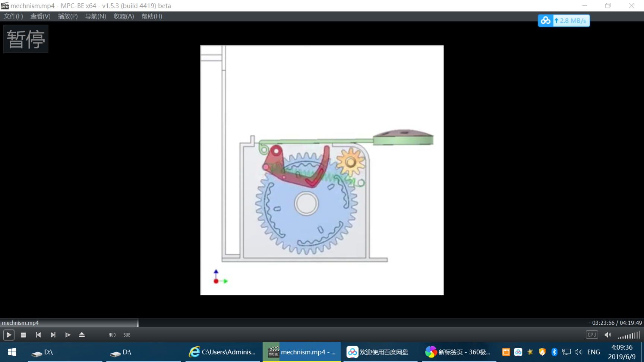This screenshot has width=644, height=362.
Task: Click the video frame showing the gear mechanism
Action: tap(322, 170)
